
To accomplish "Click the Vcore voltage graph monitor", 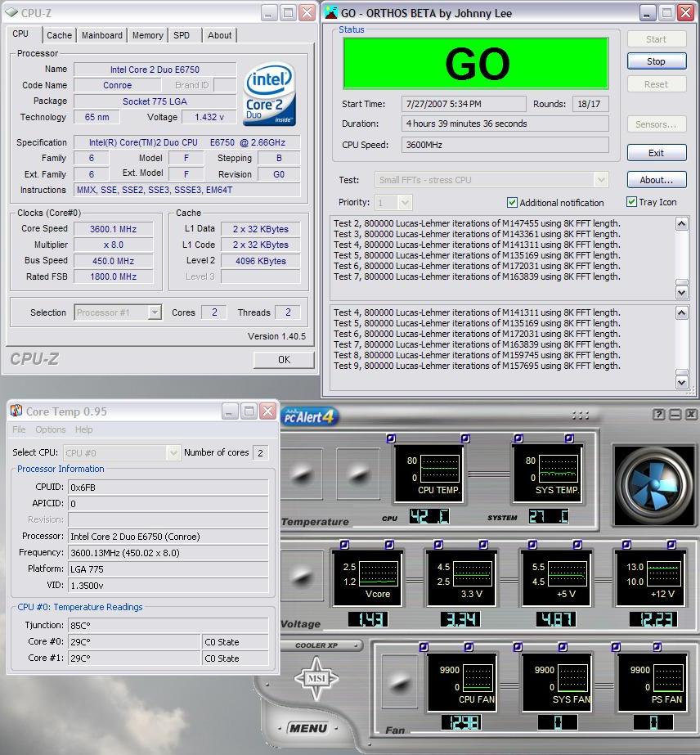I will point(367,577).
